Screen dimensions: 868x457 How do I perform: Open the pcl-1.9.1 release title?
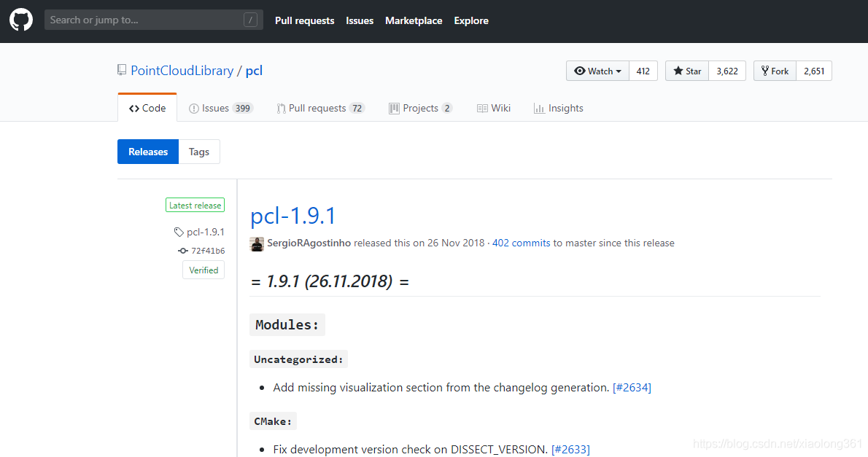pyautogui.click(x=292, y=216)
